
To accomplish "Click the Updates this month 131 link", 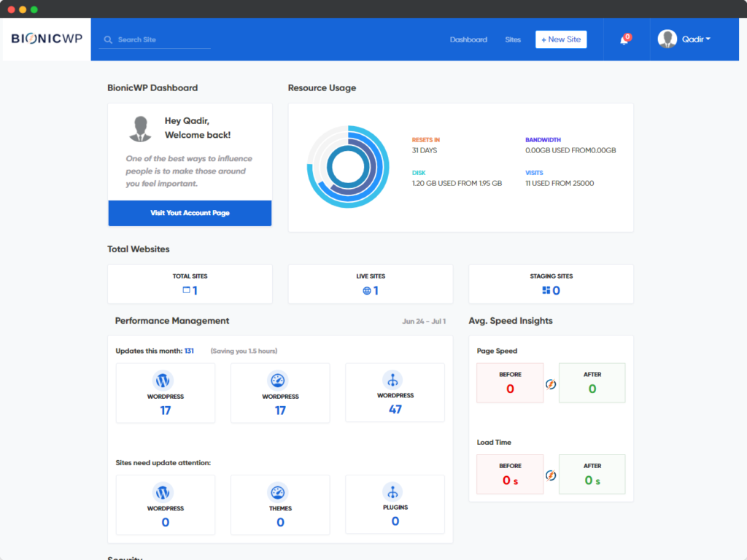I will click(189, 351).
